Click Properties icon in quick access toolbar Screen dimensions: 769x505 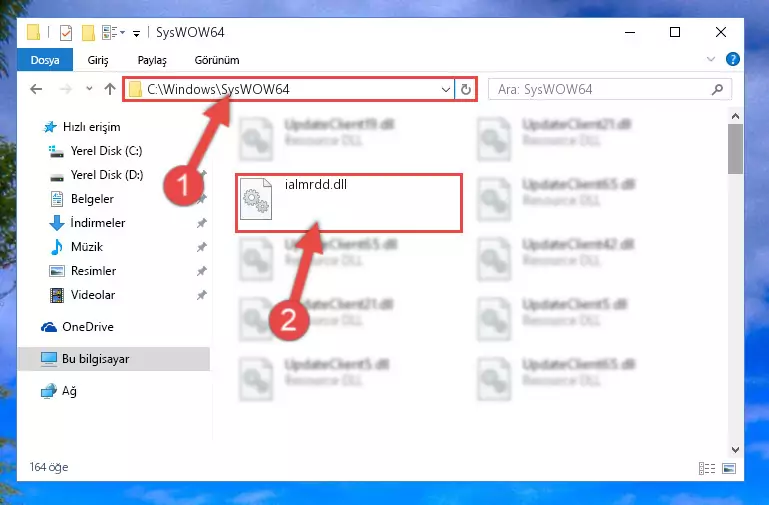pos(65,33)
